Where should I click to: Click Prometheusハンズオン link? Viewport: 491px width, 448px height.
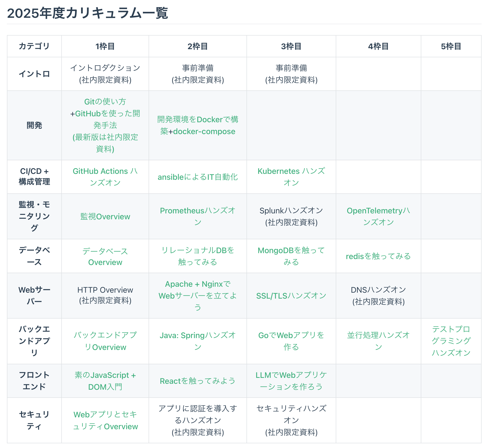coord(198,211)
